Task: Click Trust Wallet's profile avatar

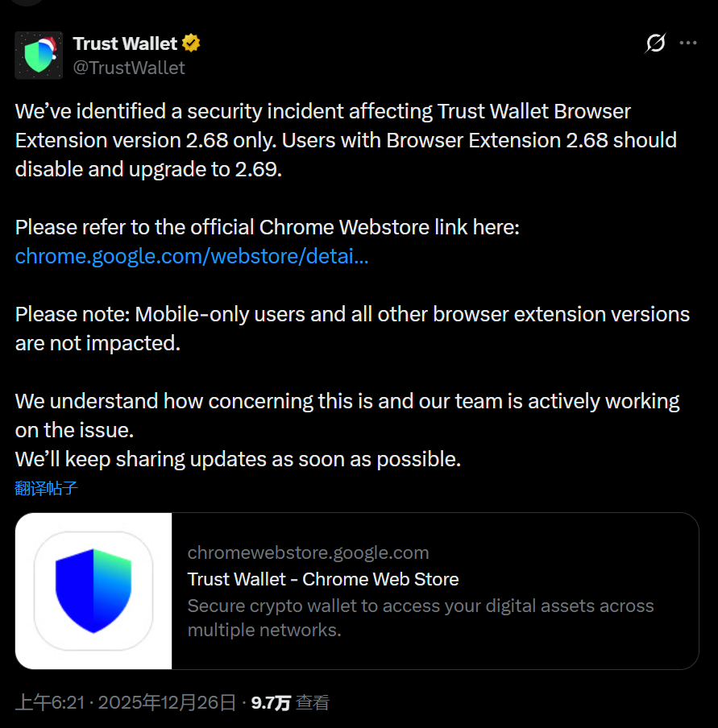Action: point(39,55)
